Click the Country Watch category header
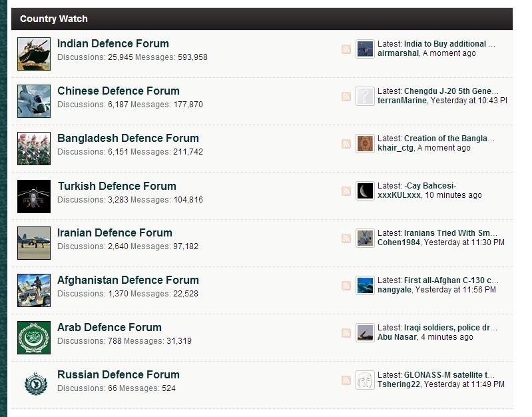This screenshot has width=532, height=417. pyautogui.click(x=262, y=19)
